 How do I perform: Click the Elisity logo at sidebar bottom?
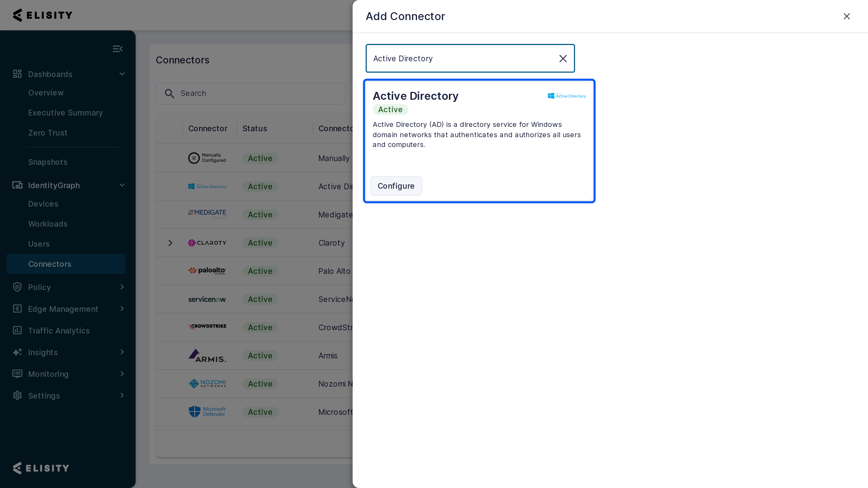(x=41, y=468)
